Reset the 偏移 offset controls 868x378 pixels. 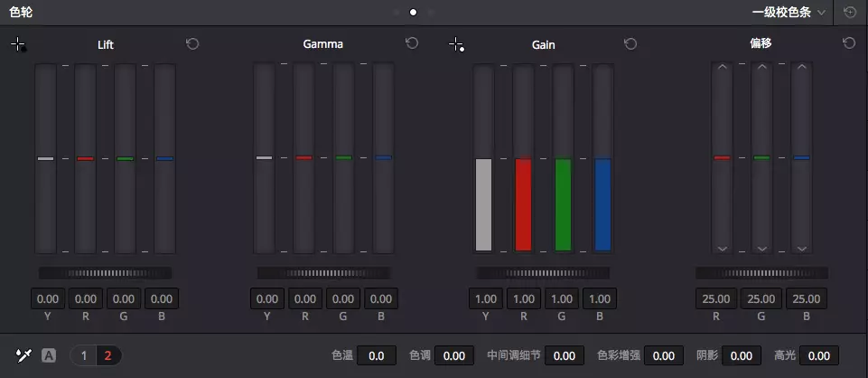848,43
